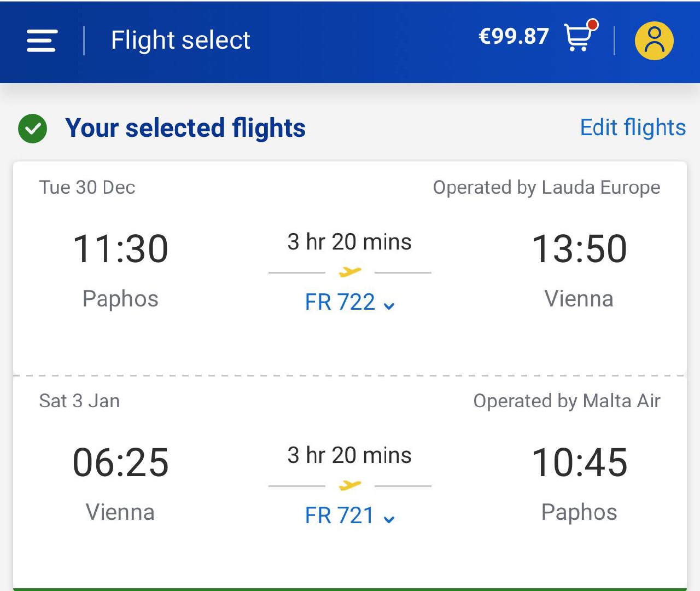
Task: Expand FR 722 flight details
Action: click(x=340, y=302)
